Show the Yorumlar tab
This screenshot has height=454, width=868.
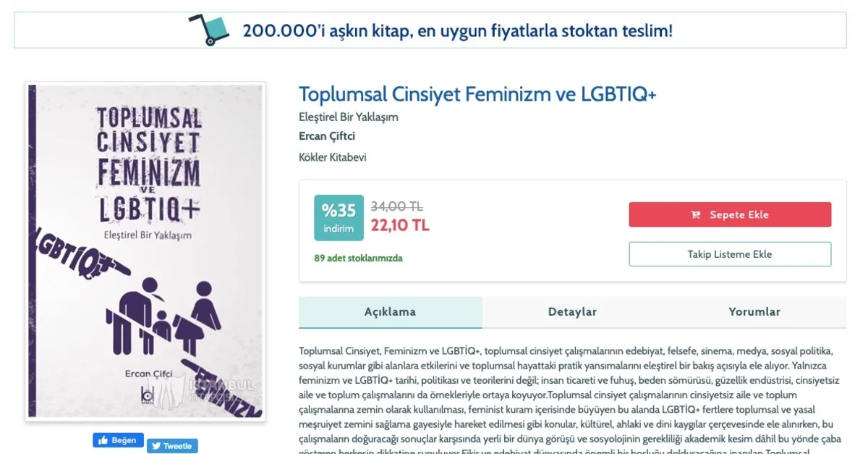754,312
